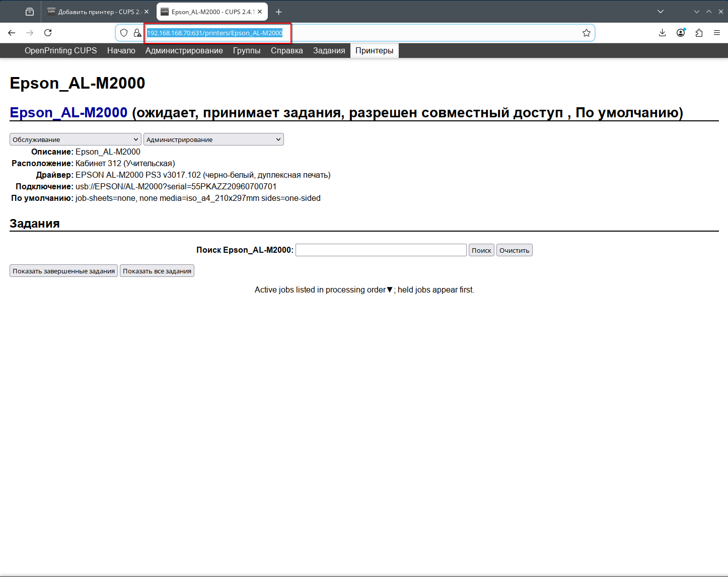Viewport: 728px width, 577px height.
Task: Click the tracking protection shield icon
Action: (124, 33)
